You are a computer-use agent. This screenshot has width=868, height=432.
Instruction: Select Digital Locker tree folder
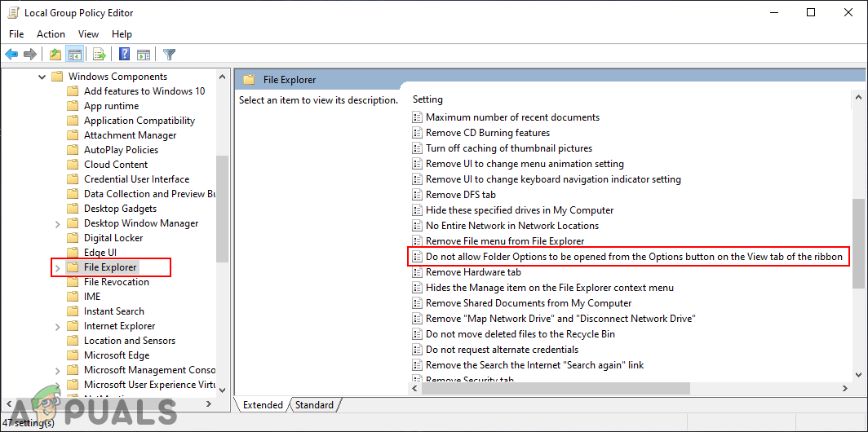(113, 238)
